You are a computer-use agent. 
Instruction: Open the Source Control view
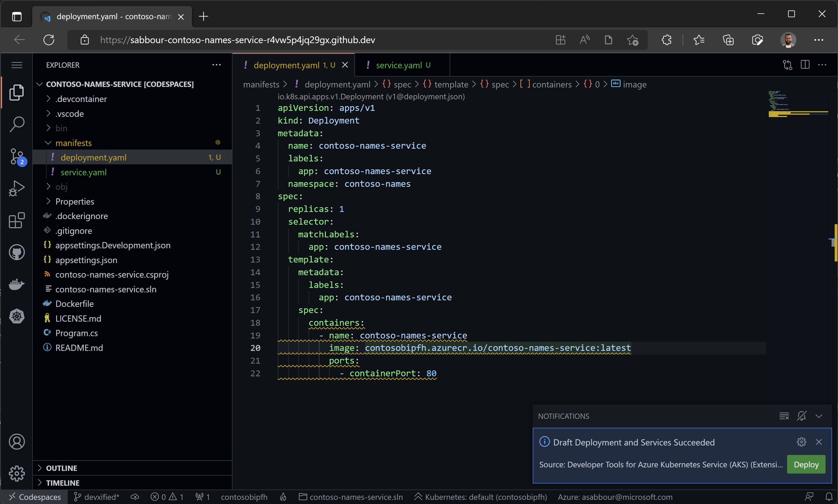17,157
